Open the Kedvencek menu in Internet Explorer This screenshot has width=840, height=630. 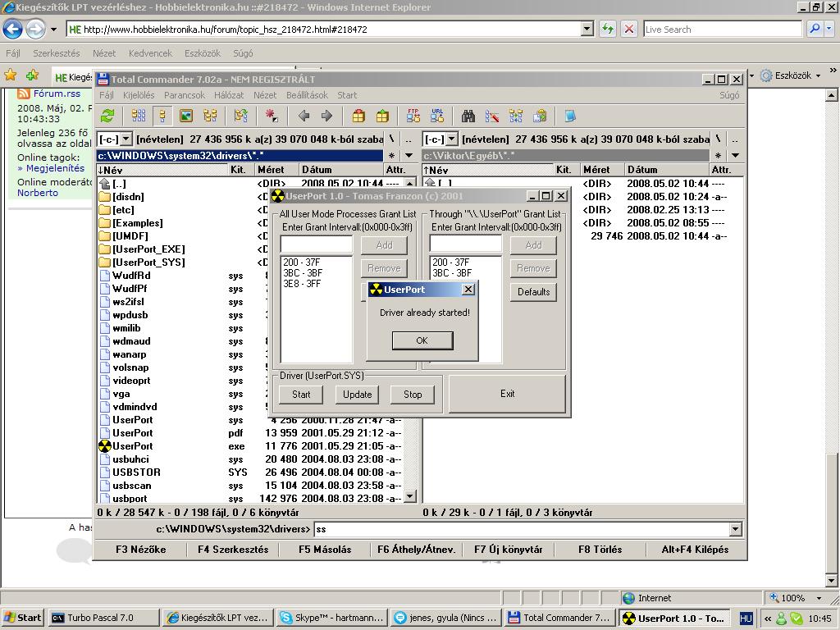[151, 53]
